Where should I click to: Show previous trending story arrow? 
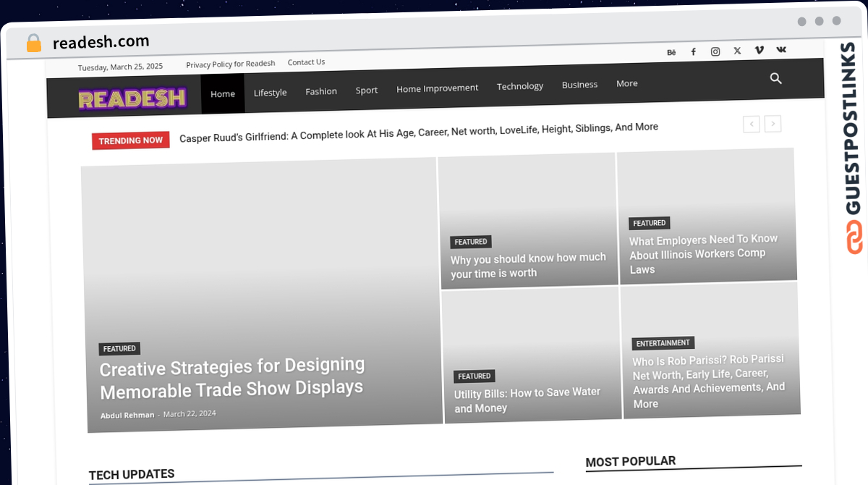pos(752,125)
